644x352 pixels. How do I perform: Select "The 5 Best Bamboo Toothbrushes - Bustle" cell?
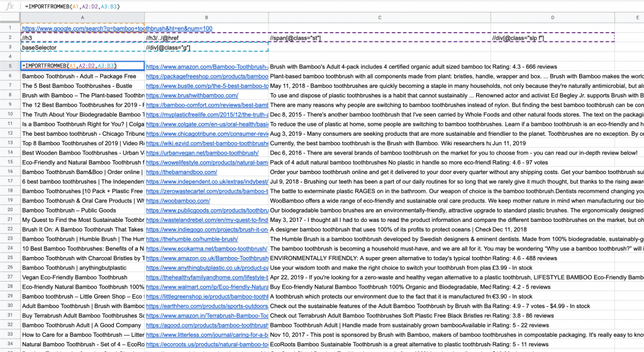pos(82,85)
